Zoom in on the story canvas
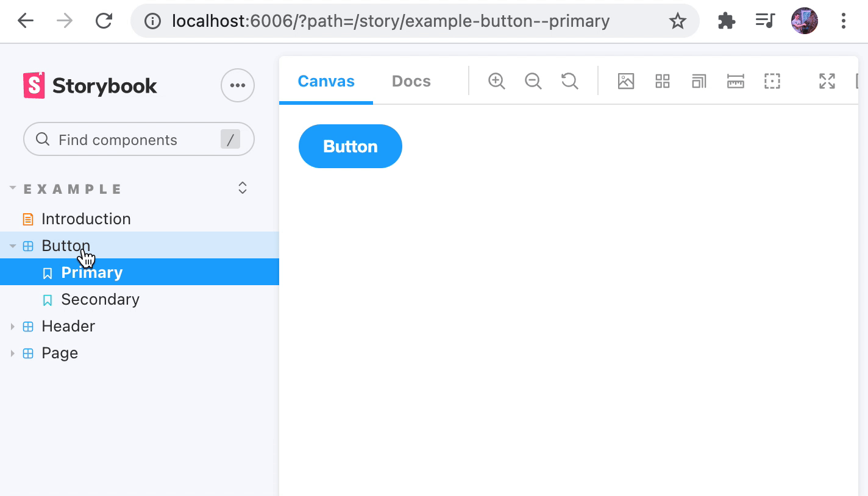Screen dimensions: 868x496 [496, 80]
